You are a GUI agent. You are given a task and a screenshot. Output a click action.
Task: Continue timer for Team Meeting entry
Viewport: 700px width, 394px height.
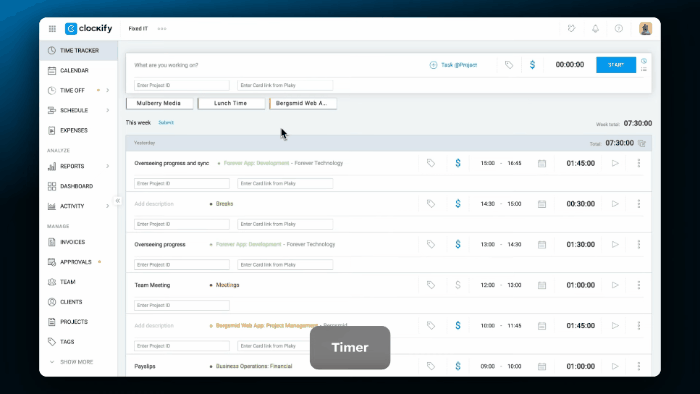click(615, 285)
